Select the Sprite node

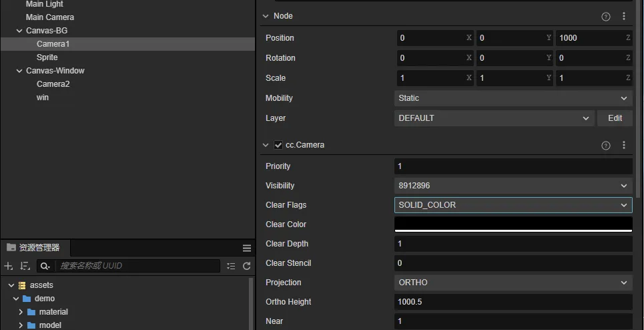47,57
